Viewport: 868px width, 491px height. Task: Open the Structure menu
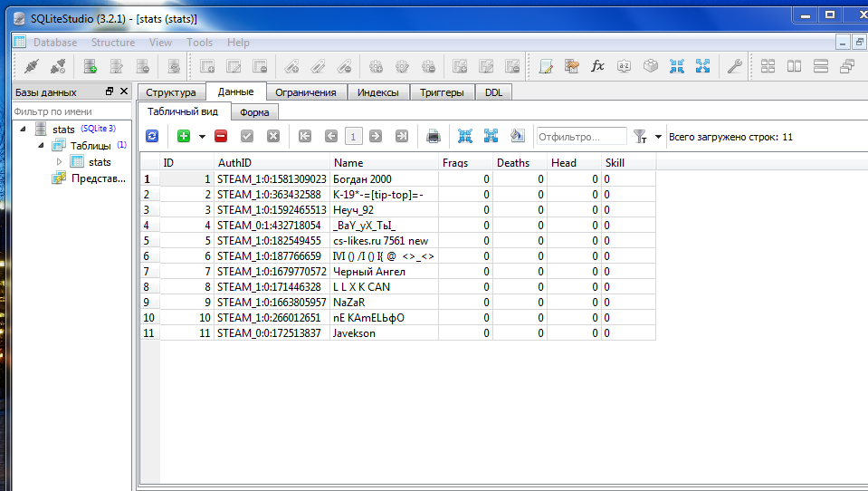pyautogui.click(x=113, y=42)
